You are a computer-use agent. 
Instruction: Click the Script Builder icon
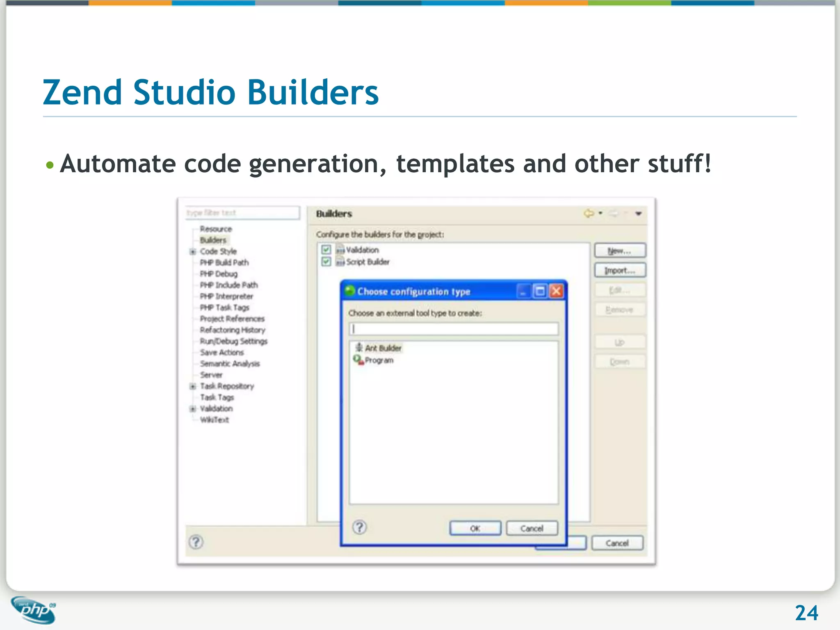(x=340, y=262)
